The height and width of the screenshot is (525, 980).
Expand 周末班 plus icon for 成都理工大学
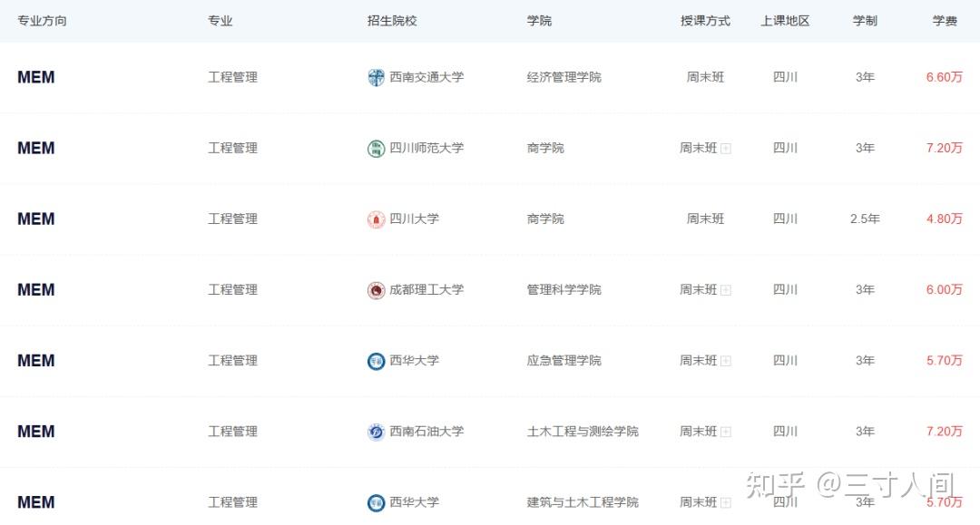pyautogui.click(x=726, y=290)
